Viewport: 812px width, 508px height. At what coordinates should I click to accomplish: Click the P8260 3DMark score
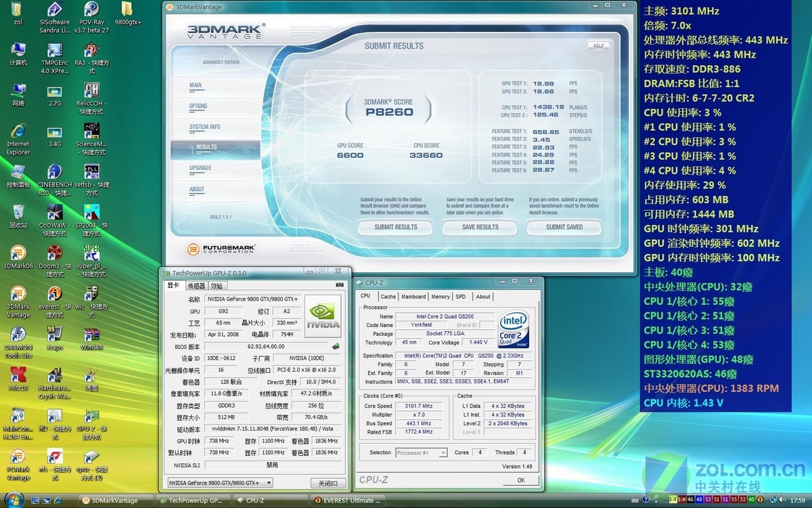click(x=389, y=112)
